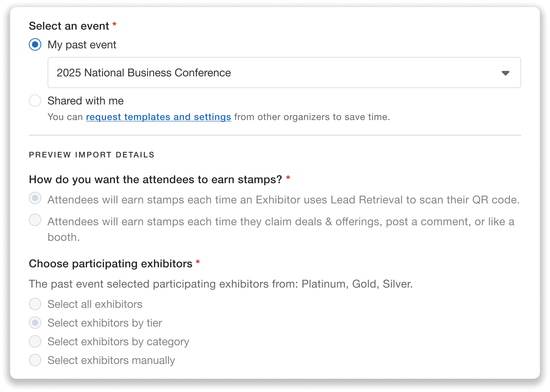Click the 'My past event' label text
Viewport: 550px width, 392px height.
point(82,45)
